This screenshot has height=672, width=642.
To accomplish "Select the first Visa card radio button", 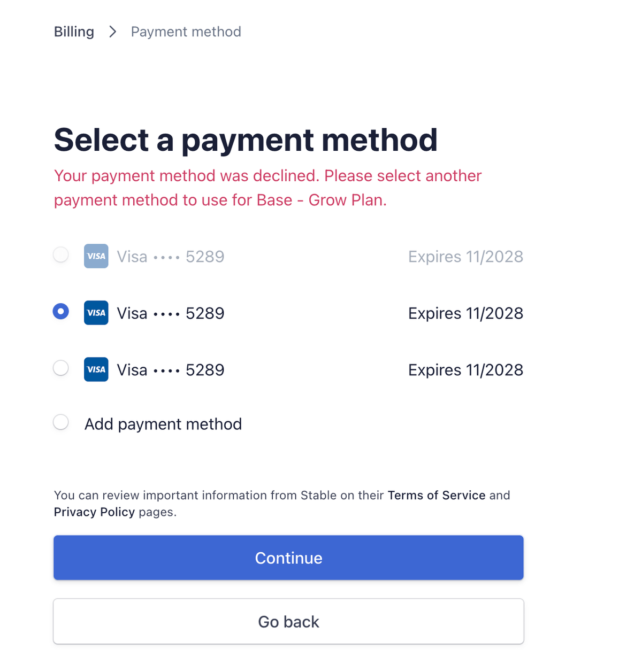I will tap(60, 255).
